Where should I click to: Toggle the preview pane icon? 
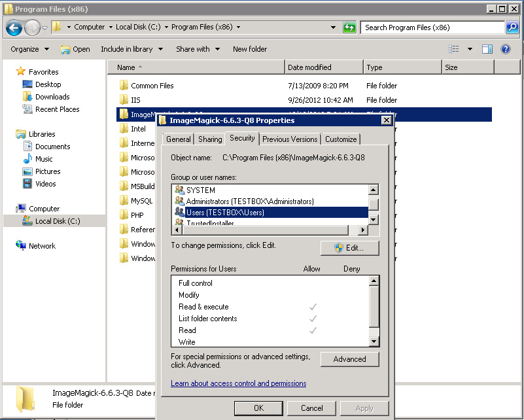pos(487,49)
